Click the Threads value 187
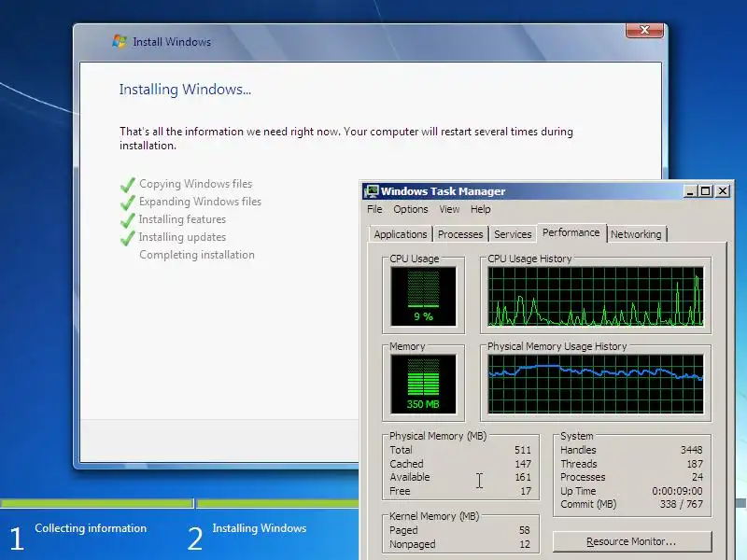 [x=695, y=464]
